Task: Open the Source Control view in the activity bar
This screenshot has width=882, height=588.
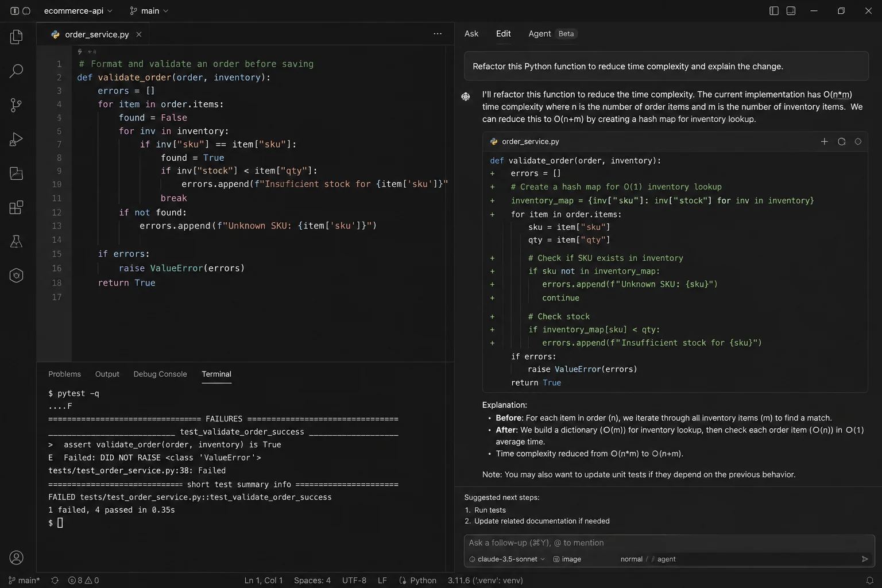Action: [x=16, y=105]
